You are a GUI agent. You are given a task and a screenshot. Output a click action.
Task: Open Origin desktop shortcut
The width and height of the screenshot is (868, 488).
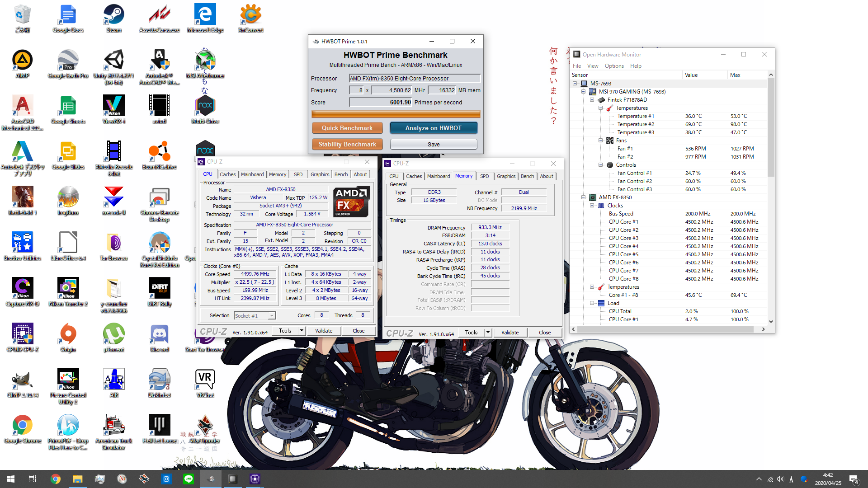click(x=68, y=338)
